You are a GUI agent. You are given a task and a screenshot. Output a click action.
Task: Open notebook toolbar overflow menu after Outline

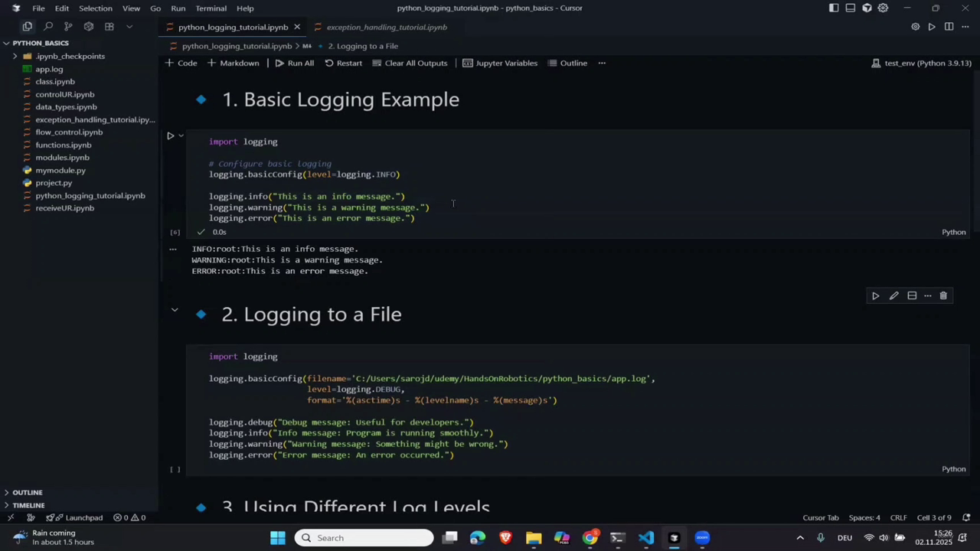tap(602, 64)
